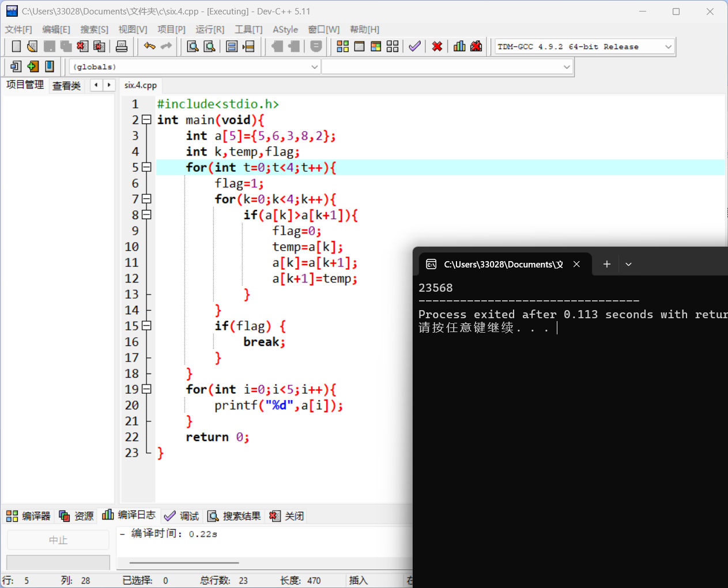Switch to the 项目管理 side tab

click(x=25, y=85)
